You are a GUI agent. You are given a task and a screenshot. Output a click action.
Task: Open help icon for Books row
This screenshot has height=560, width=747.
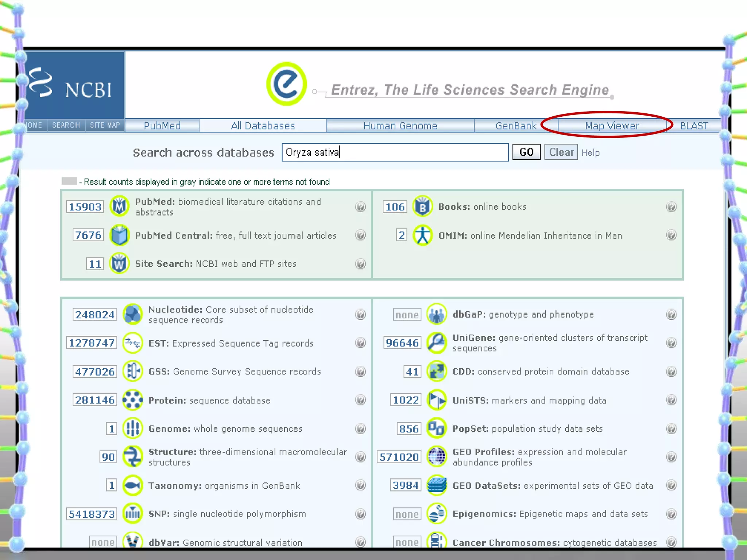(x=671, y=207)
